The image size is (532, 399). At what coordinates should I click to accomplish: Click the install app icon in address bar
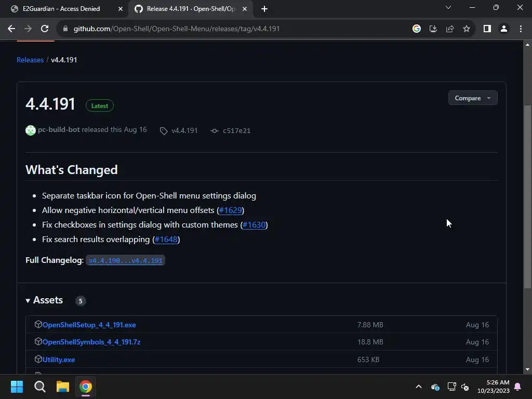[x=433, y=29]
